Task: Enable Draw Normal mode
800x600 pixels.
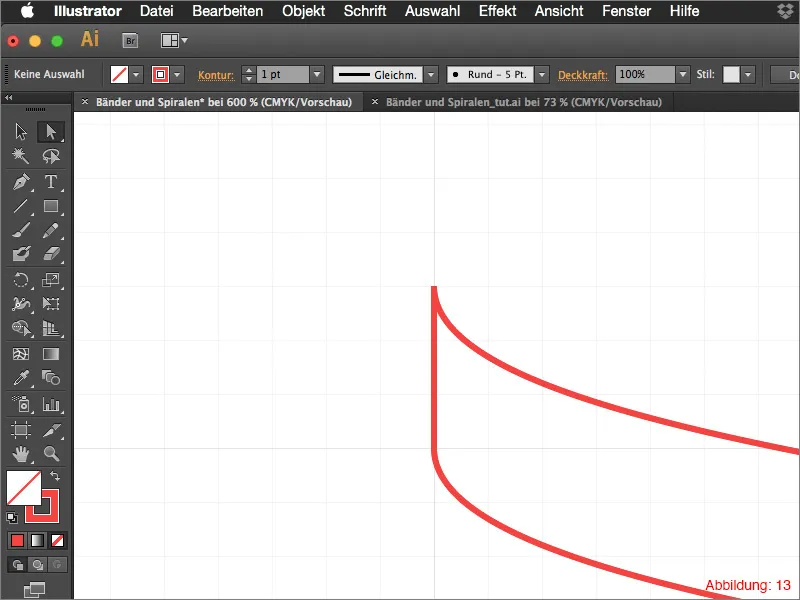Action: coord(17,565)
